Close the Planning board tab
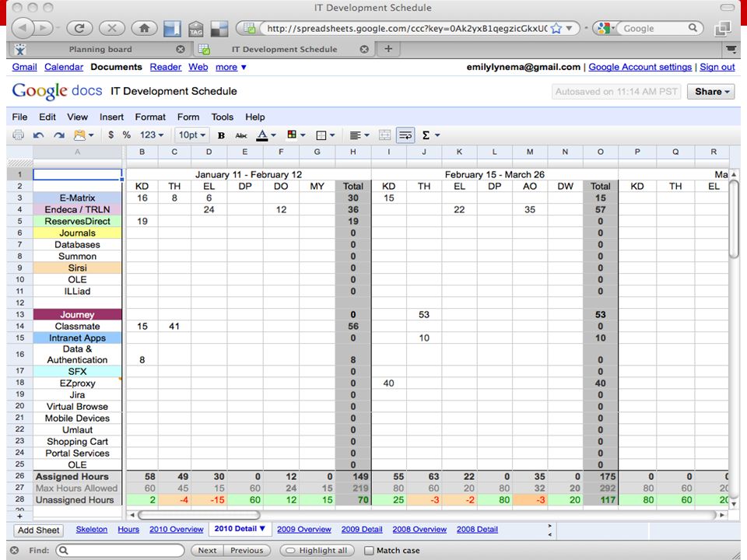 tap(180, 49)
